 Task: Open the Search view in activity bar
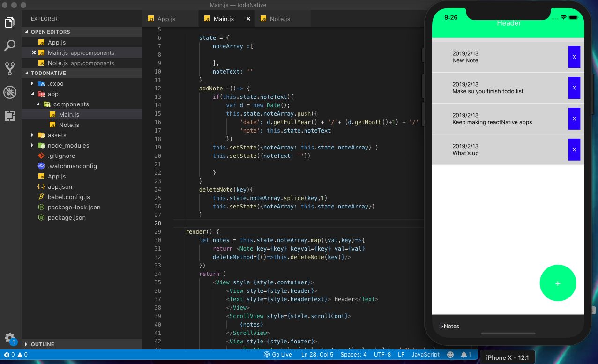(10, 45)
